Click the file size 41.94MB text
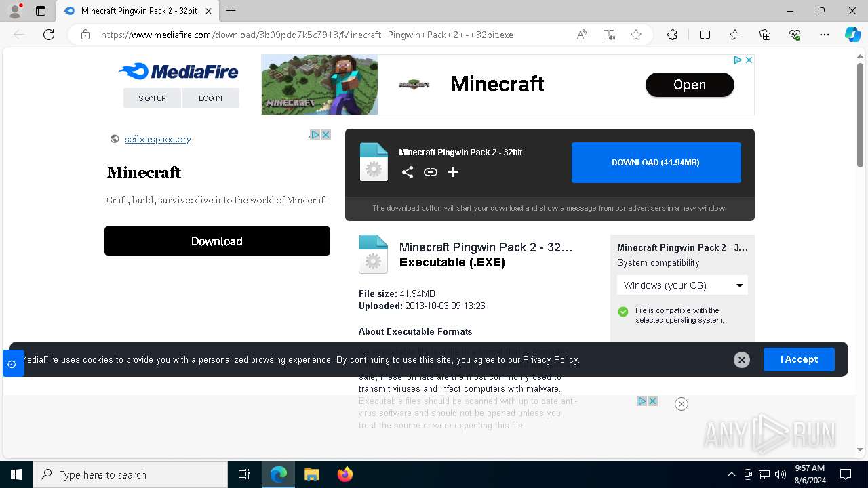Image resolution: width=868 pixels, height=488 pixels. [417, 293]
